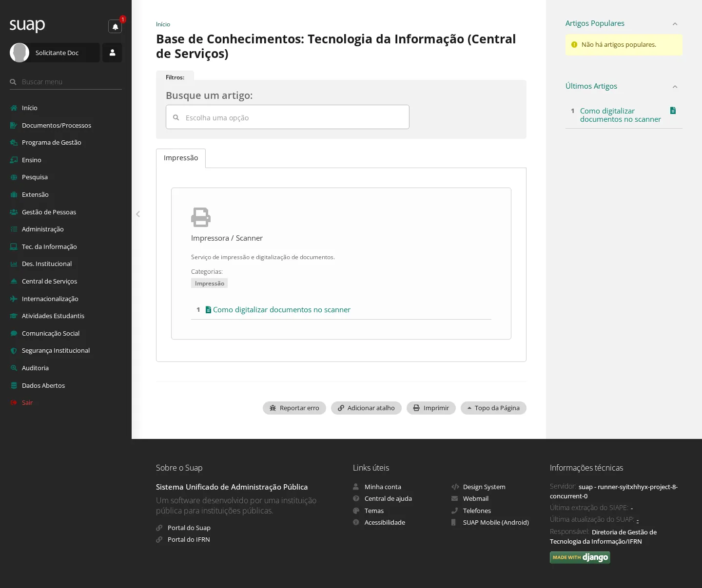Click the Impressão category tag
The width and height of the screenshot is (702, 588).
(x=210, y=283)
